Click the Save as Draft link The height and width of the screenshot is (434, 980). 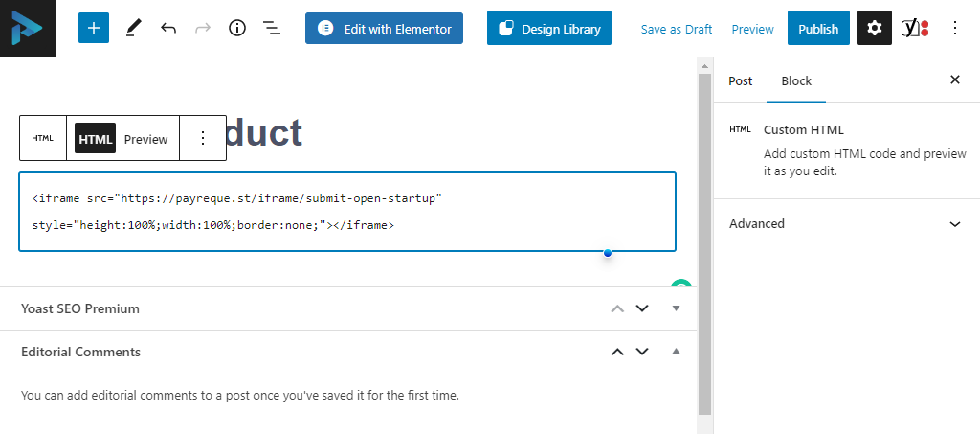click(x=677, y=29)
